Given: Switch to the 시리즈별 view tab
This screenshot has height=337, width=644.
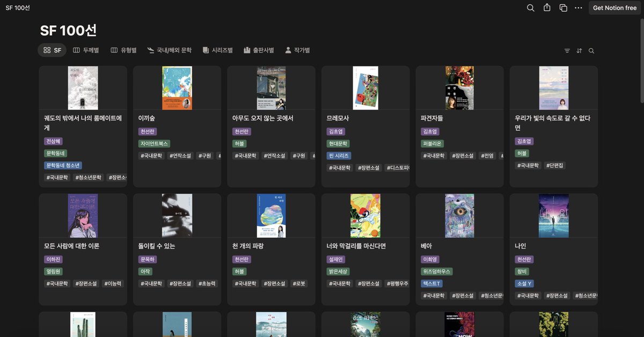Looking at the screenshot, I should click(x=218, y=50).
